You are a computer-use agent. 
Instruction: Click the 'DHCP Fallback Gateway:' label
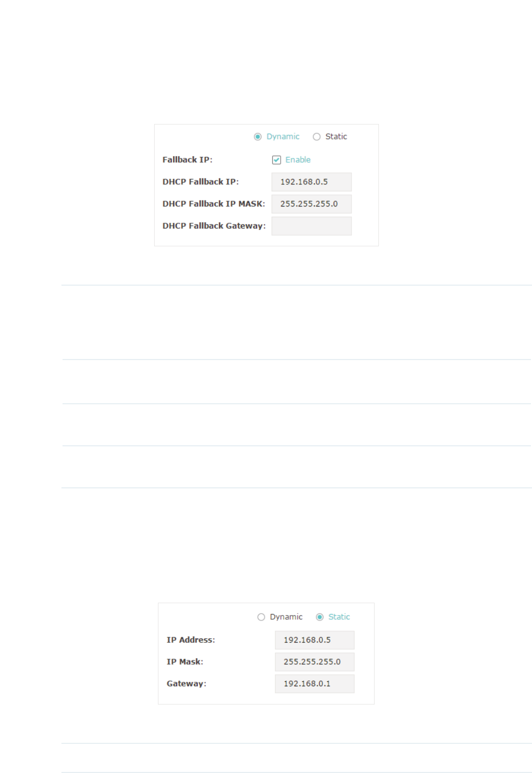(214, 226)
